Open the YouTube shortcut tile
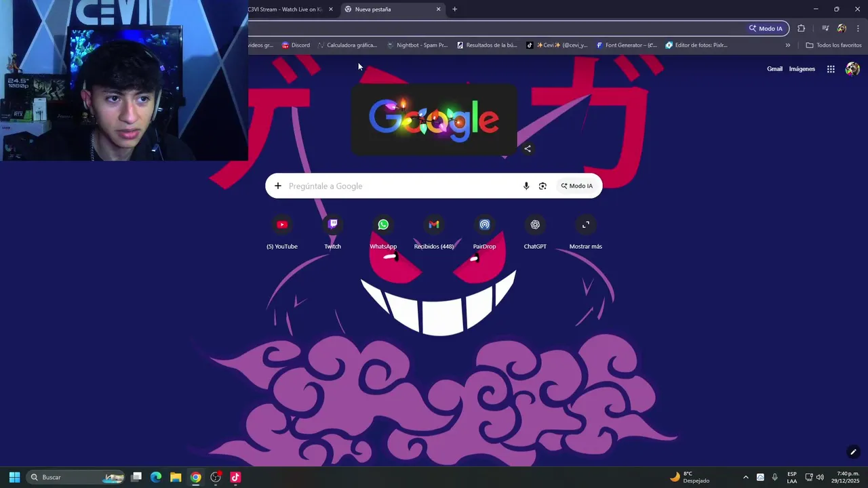Screen dimensions: 868x488 pos(282,232)
